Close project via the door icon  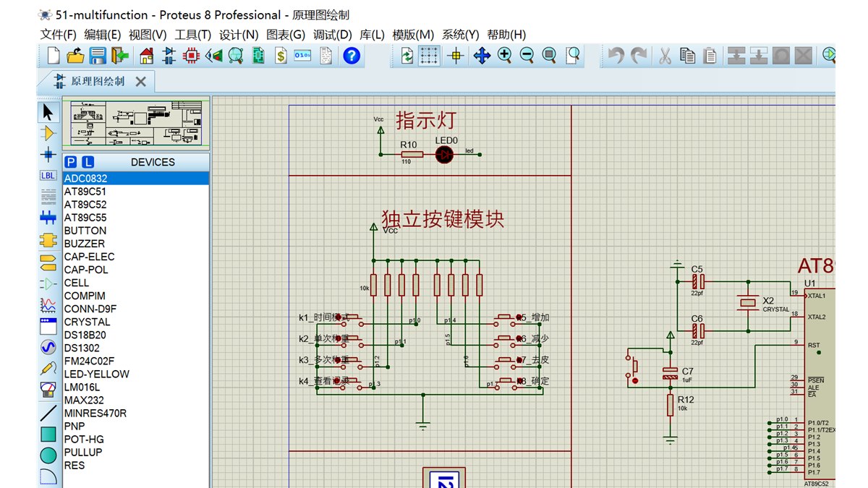120,56
